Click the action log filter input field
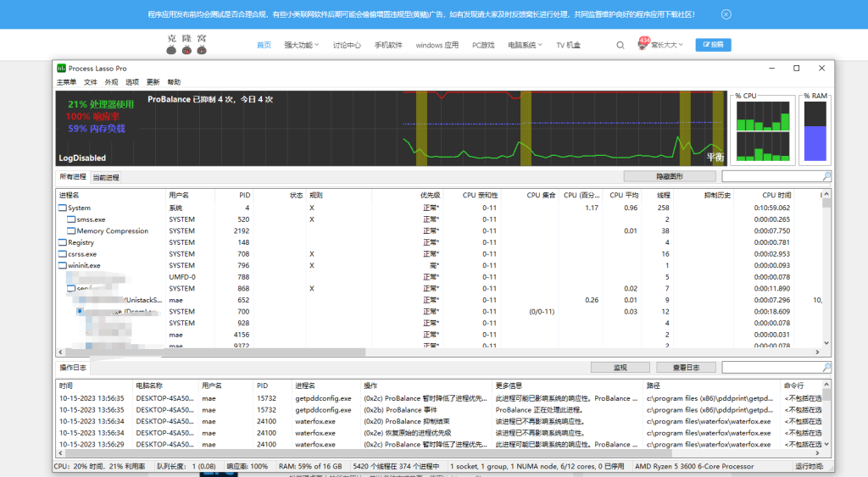The height and width of the screenshot is (477, 868). [771, 368]
